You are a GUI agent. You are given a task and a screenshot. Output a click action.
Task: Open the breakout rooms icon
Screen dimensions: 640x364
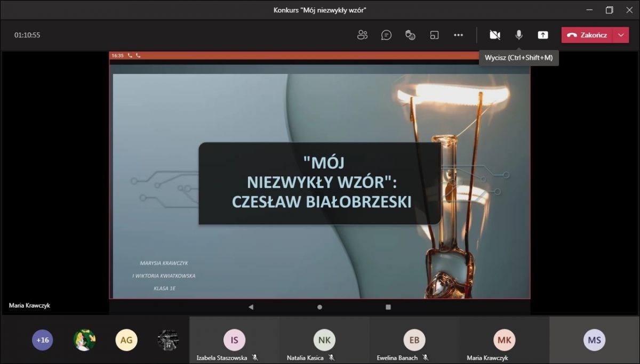(x=434, y=35)
